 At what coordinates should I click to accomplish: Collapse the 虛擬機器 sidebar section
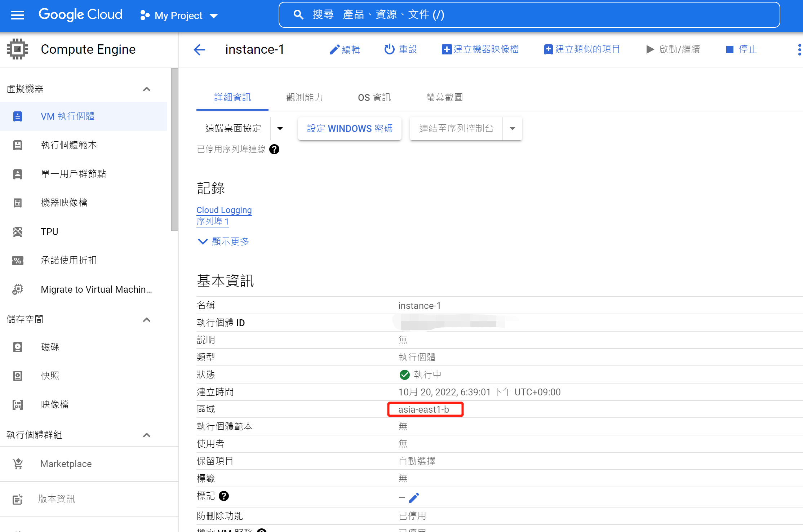tap(147, 89)
